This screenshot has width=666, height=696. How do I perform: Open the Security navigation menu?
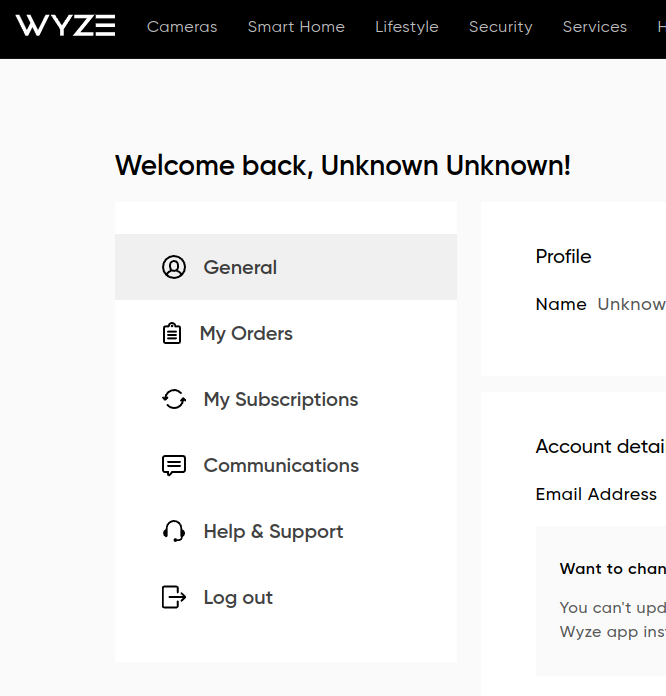pyautogui.click(x=500, y=27)
